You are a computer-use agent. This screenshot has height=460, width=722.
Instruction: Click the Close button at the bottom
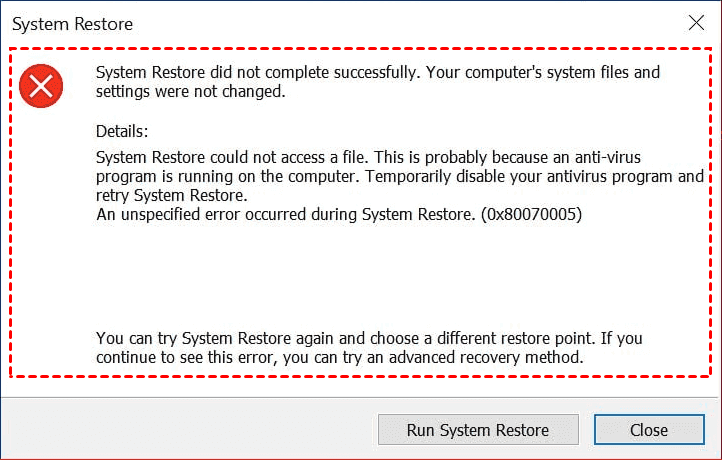pyautogui.click(x=648, y=430)
